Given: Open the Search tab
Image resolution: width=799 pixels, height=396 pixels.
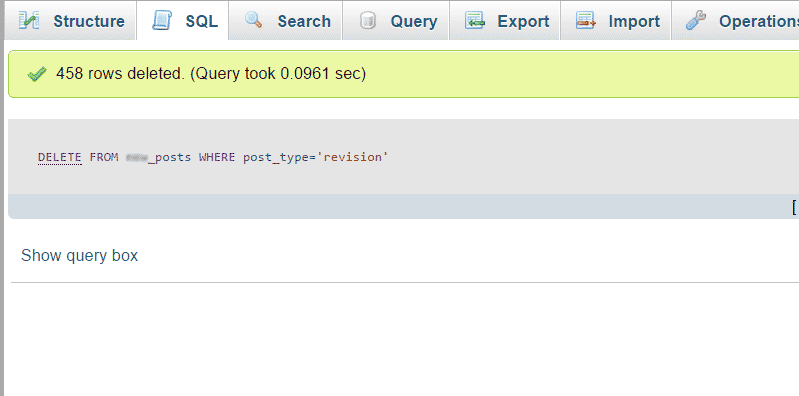Looking at the screenshot, I should coord(285,21).
